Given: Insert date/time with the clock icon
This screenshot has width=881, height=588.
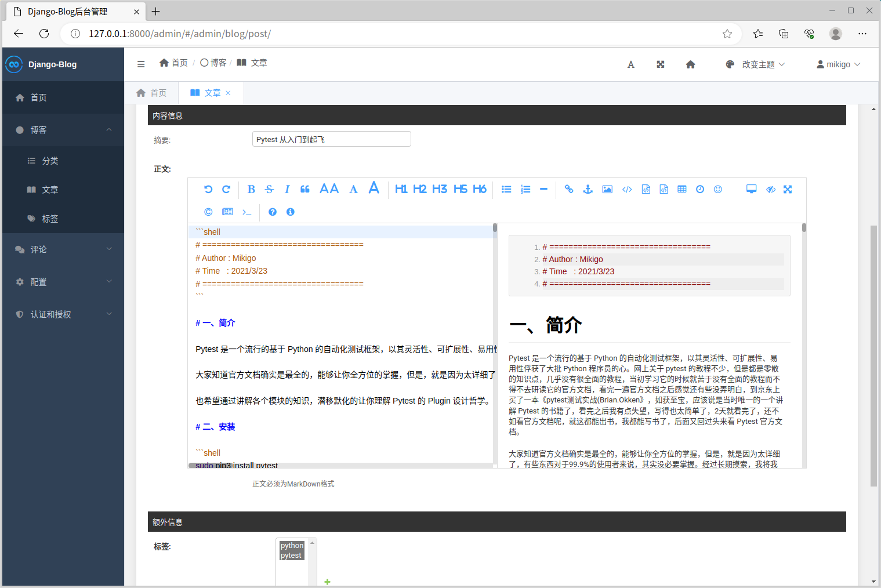Looking at the screenshot, I should point(700,189).
